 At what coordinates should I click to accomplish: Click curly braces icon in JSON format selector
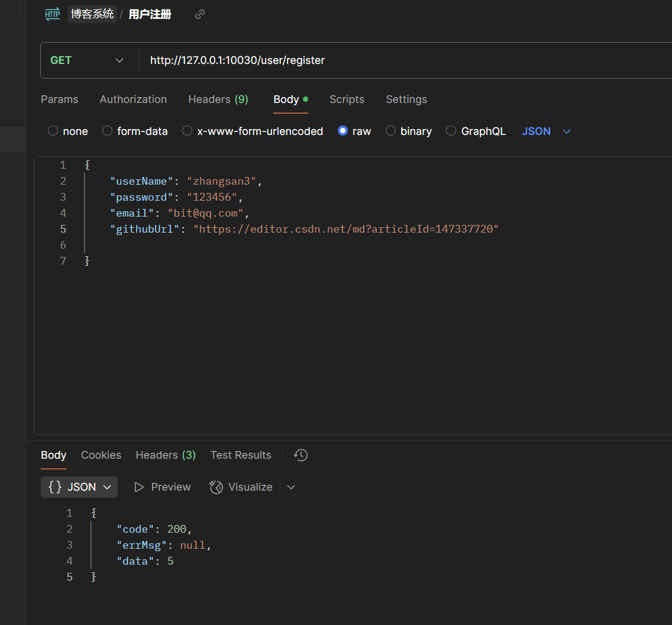coord(55,487)
